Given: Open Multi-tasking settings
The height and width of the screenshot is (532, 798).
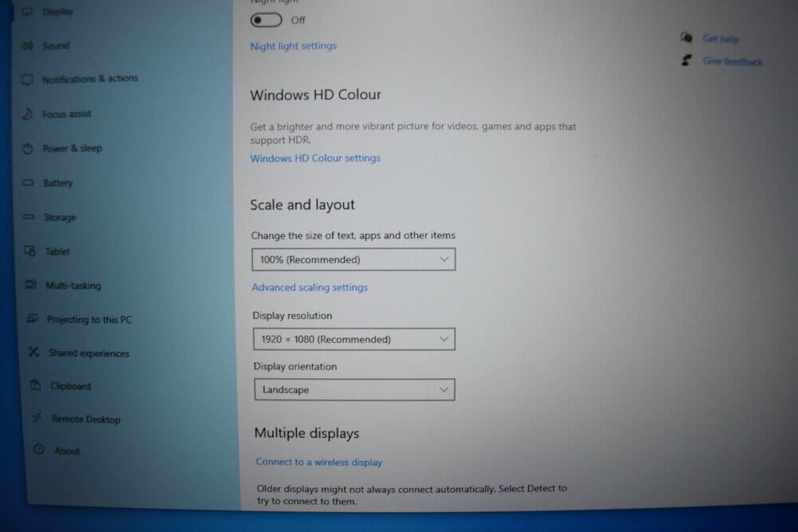Looking at the screenshot, I should (x=73, y=286).
